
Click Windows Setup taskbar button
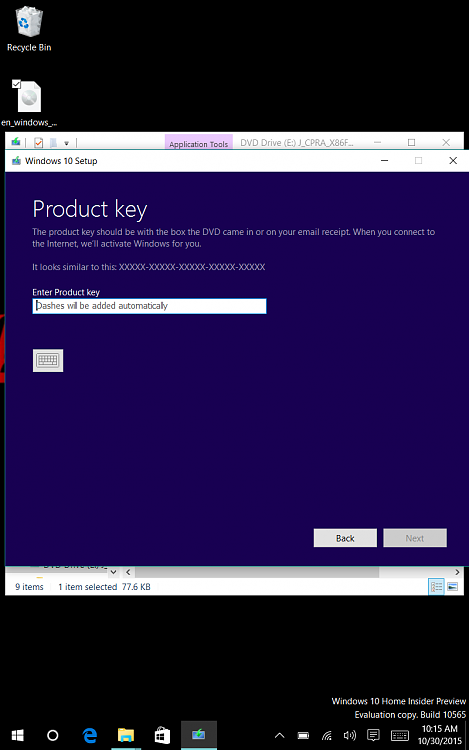pos(199,735)
